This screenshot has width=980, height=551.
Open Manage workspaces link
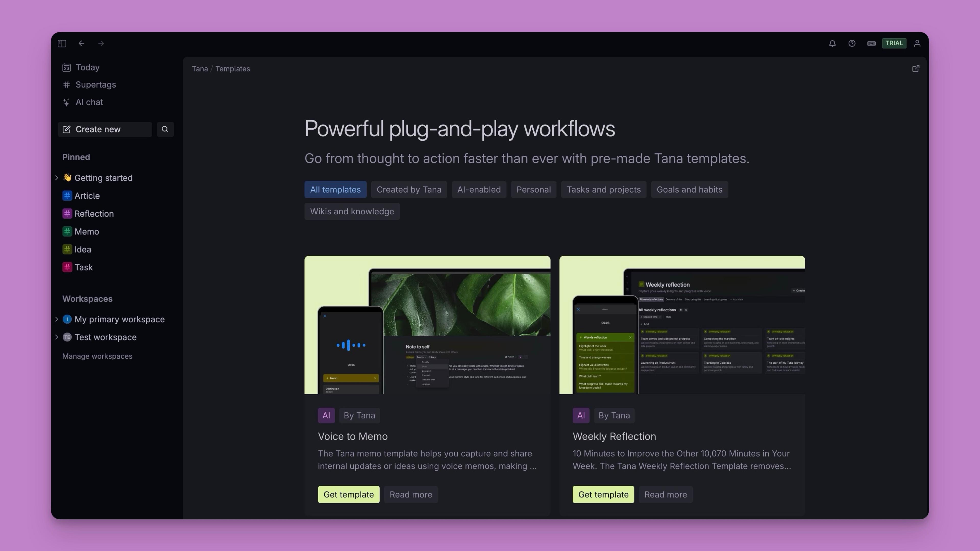[97, 356]
